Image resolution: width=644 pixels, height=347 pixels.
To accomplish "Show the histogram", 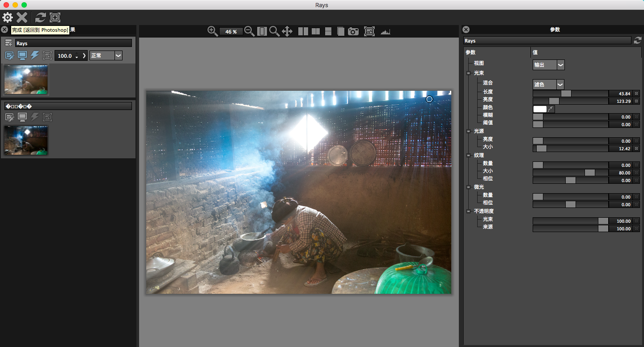I will (385, 31).
